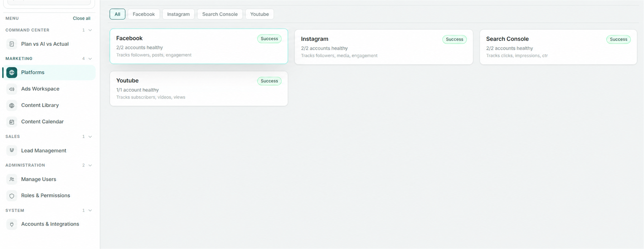Collapse the System section chevron
The width and height of the screenshot is (644, 249).
point(90,210)
